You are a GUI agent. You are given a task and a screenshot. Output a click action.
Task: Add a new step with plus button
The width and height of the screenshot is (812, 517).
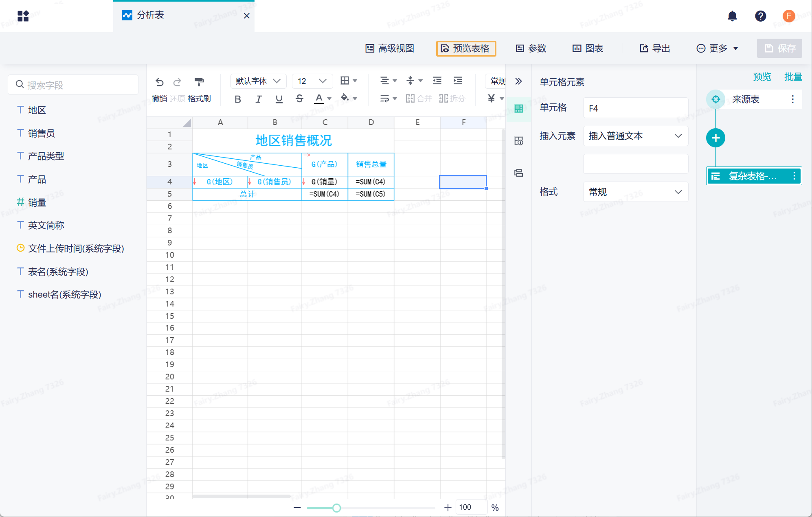715,138
